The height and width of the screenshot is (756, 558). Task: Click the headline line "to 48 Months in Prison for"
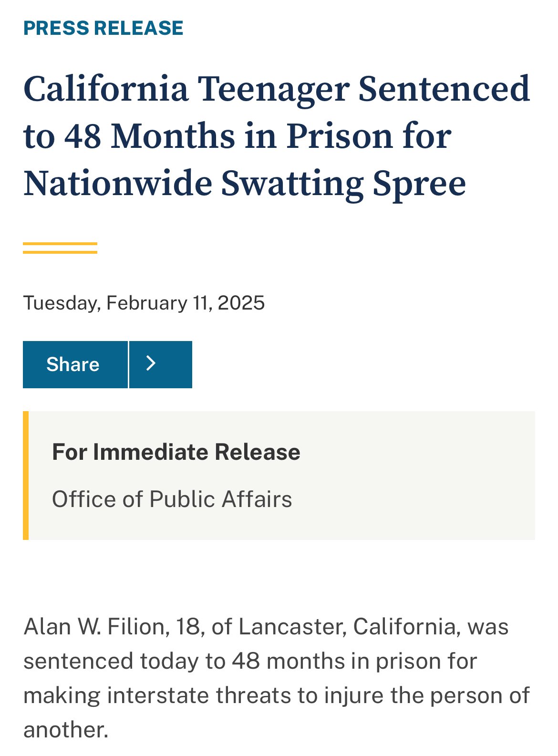237,136
